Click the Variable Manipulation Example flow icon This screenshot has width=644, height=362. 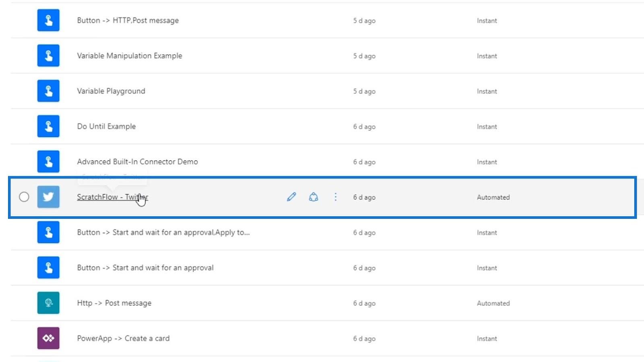[x=48, y=56]
